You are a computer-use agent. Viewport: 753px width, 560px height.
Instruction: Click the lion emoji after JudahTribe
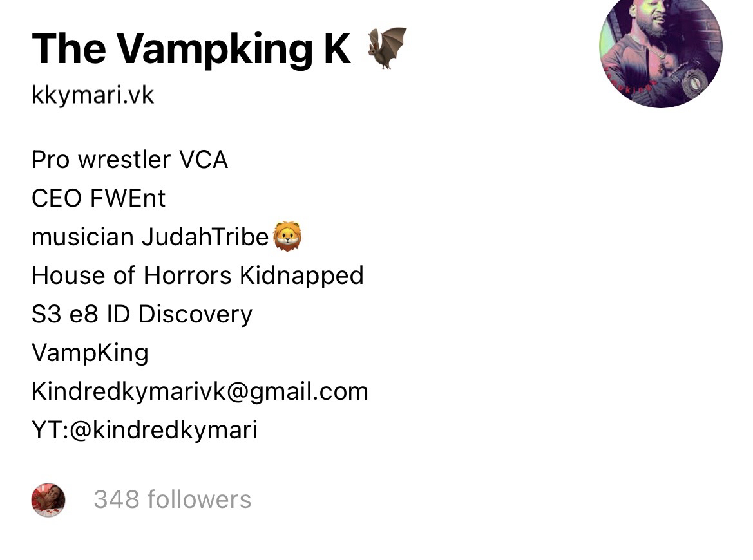click(288, 237)
